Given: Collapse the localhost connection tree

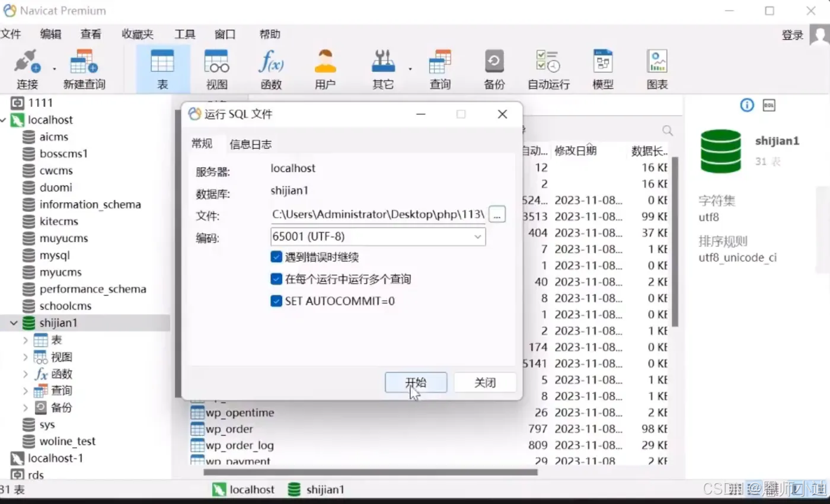Looking at the screenshot, I should (4, 120).
